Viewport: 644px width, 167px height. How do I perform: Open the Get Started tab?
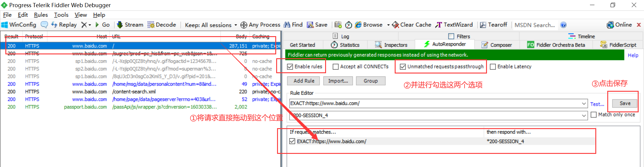302,45
